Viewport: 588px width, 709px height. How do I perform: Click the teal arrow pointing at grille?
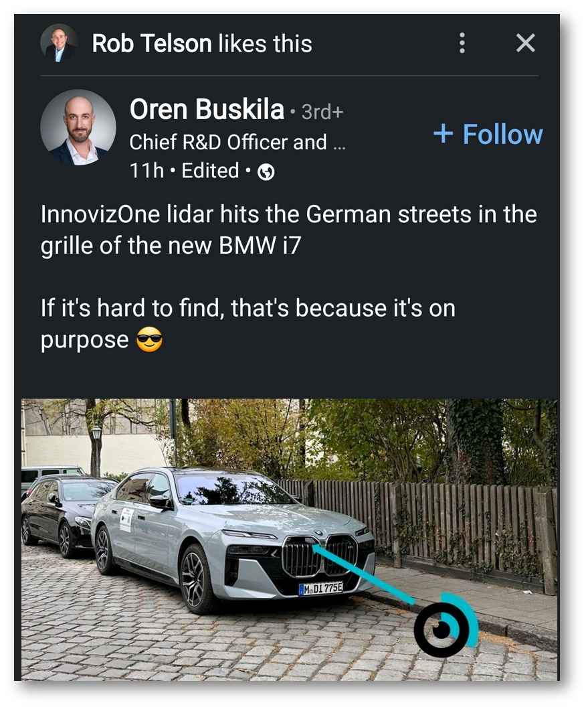click(364, 574)
